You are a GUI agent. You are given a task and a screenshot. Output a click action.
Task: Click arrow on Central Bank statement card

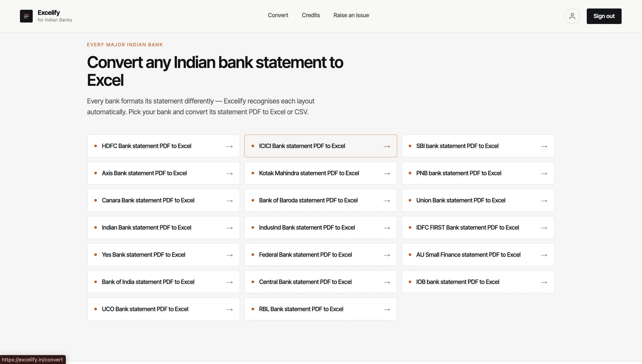coord(387,282)
